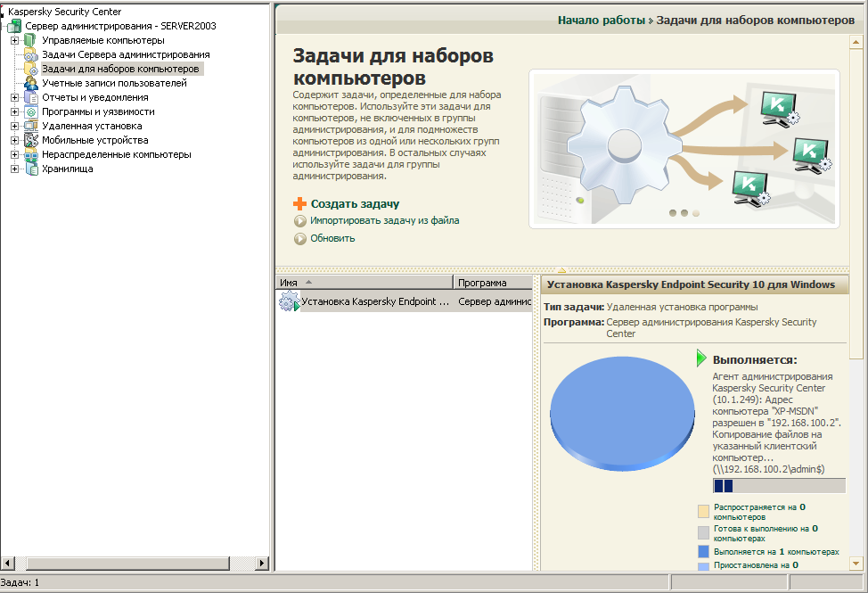Click the first dot of the banner carousel
This screenshot has height=593, width=868.
point(673,212)
